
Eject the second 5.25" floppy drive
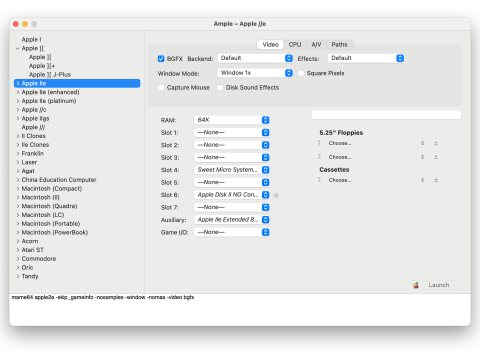[436, 157]
